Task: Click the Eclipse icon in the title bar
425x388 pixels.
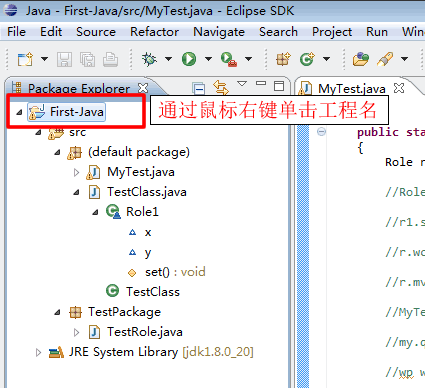Action: click(11, 10)
